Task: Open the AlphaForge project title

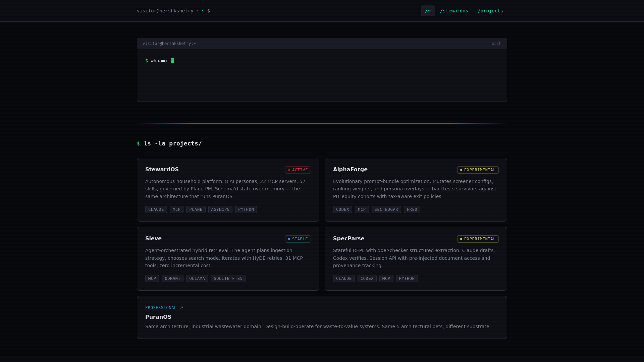Action: [x=350, y=170]
